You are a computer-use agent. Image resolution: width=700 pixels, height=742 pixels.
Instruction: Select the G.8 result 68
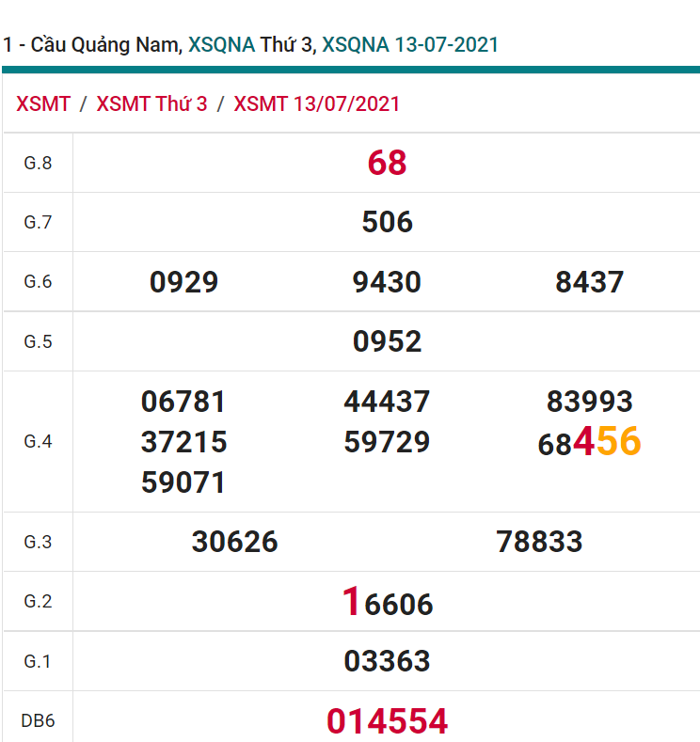point(387,163)
